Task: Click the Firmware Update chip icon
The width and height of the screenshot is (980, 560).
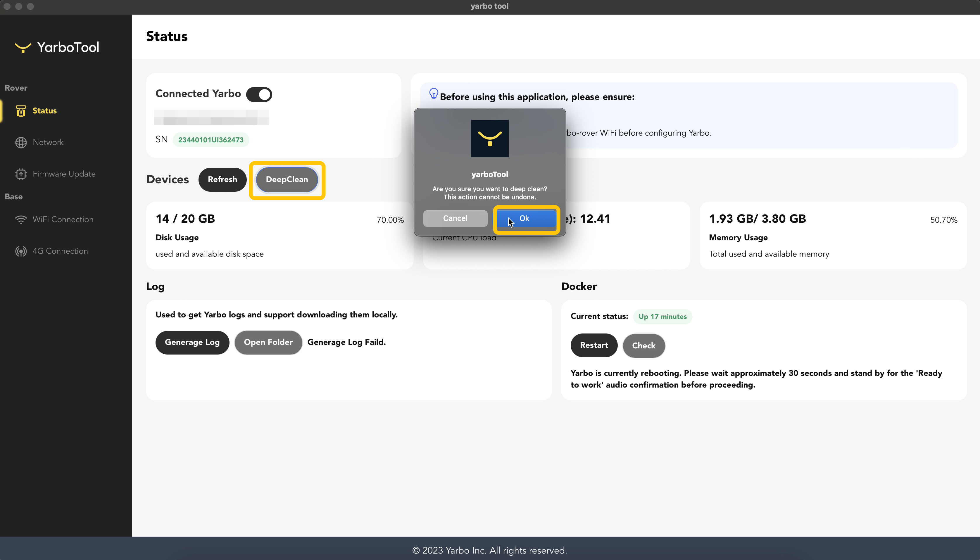Action: 21,174
